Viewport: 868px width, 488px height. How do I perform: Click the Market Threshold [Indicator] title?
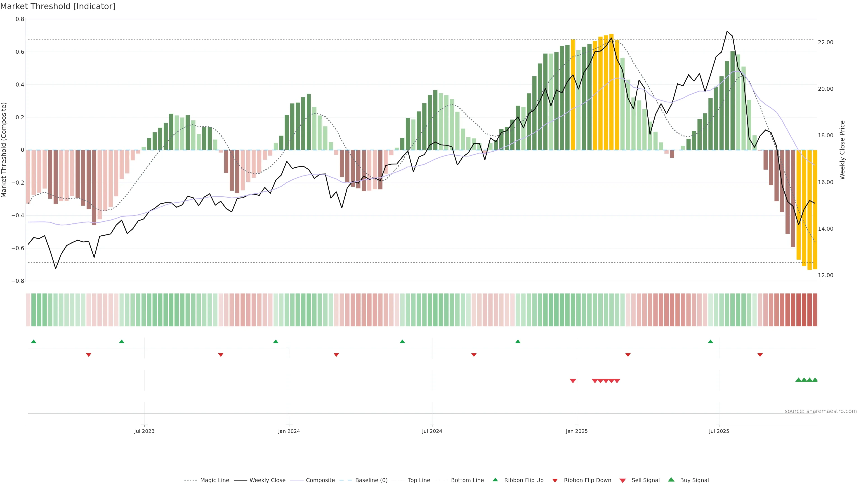pos(58,6)
